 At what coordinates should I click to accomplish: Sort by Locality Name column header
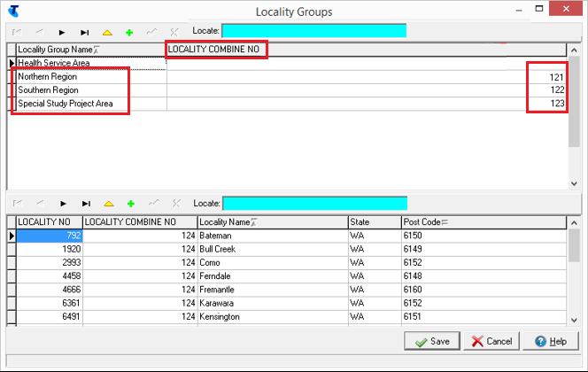273,222
